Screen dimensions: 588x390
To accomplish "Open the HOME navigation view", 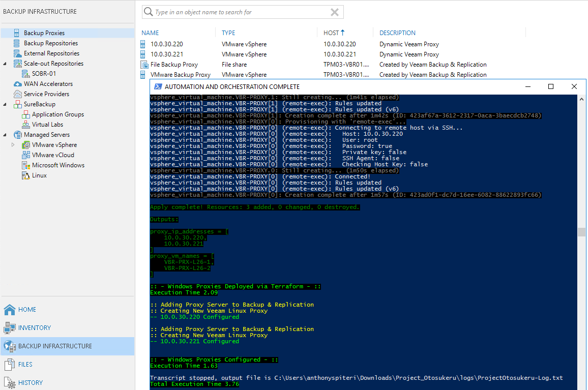I will coord(27,309).
